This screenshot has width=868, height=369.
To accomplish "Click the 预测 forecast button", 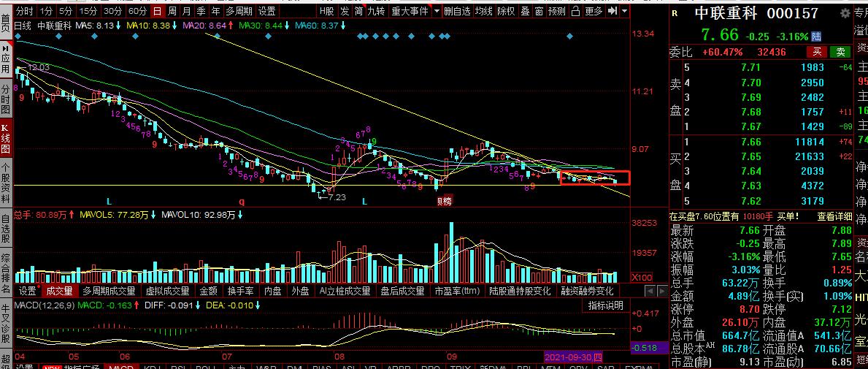I will click(557, 11).
